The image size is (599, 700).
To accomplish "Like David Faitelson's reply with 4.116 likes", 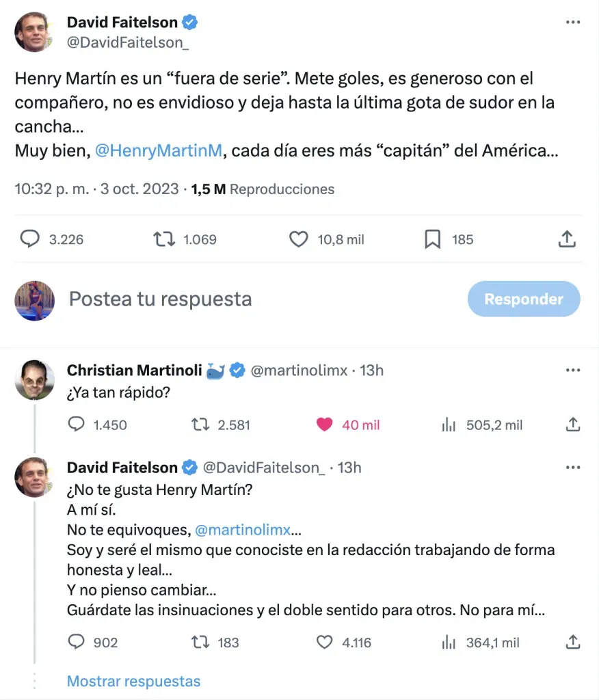I will [x=324, y=642].
